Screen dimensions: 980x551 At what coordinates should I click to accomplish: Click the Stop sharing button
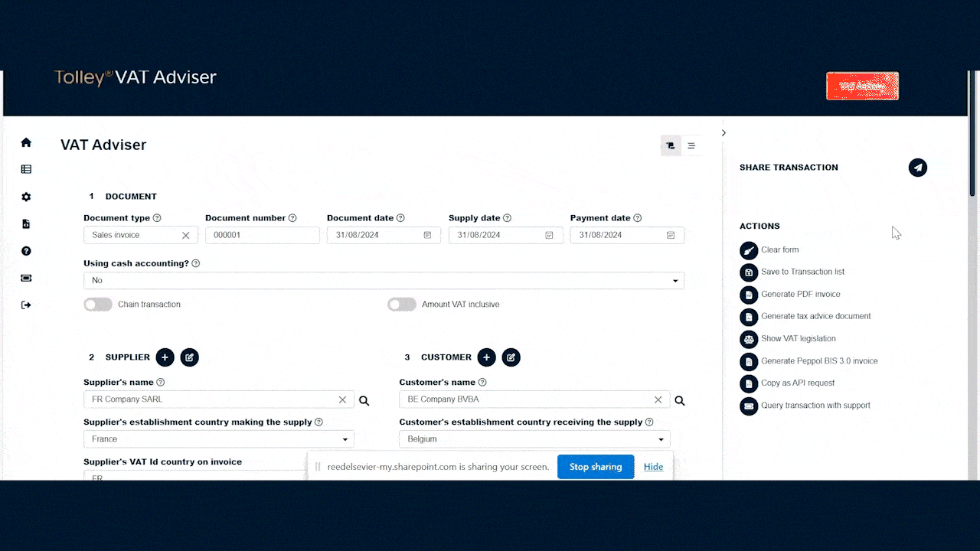coord(595,467)
